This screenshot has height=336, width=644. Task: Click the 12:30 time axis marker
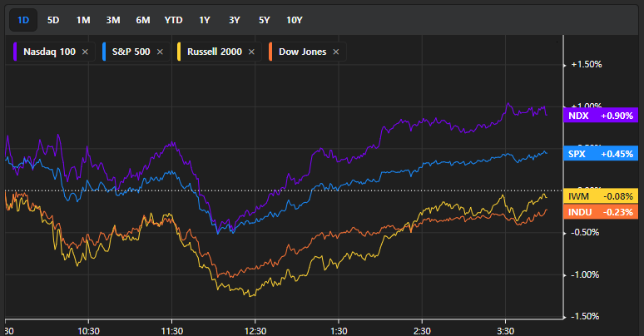[x=255, y=329]
